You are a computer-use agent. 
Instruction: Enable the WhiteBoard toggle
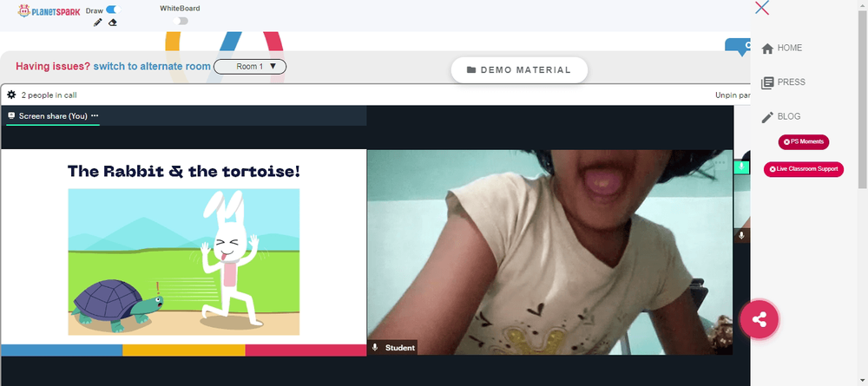click(181, 21)
